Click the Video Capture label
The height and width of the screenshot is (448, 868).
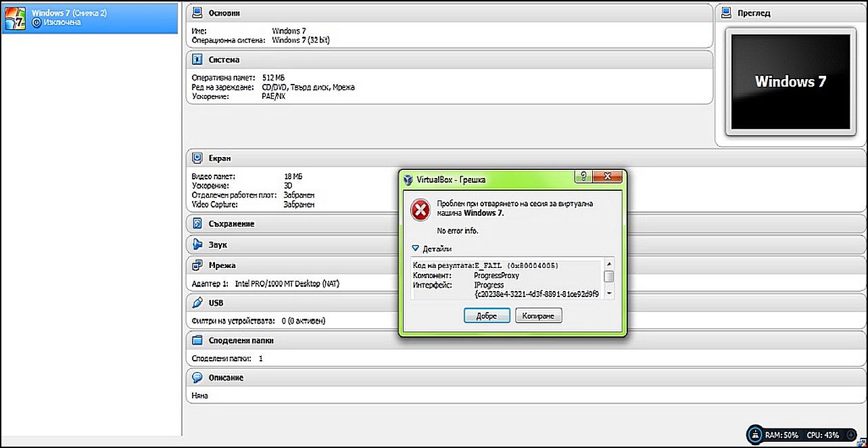(x=215, y=204)
